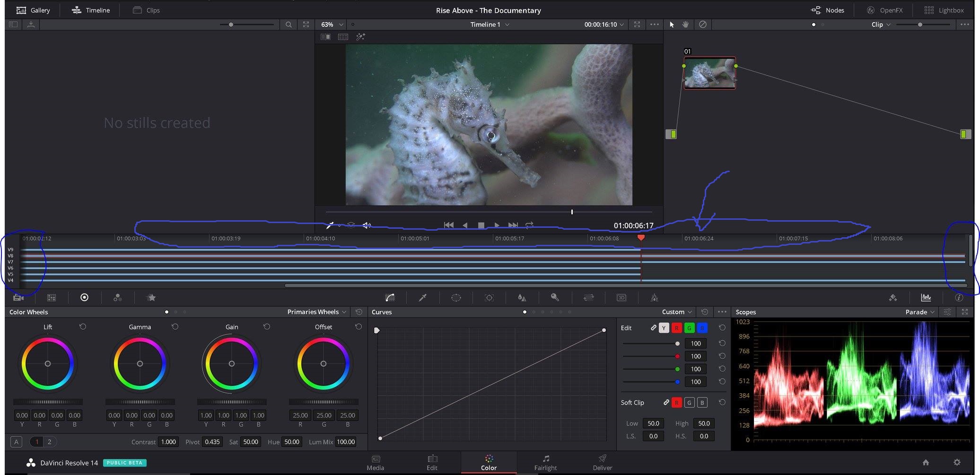Adjust the Gamma master wheel slider

[140, 402]
